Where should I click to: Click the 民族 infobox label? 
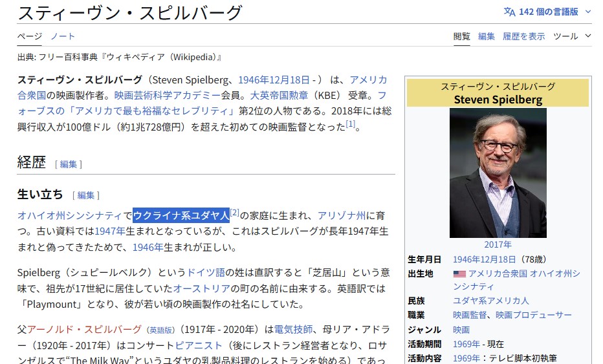416,301
